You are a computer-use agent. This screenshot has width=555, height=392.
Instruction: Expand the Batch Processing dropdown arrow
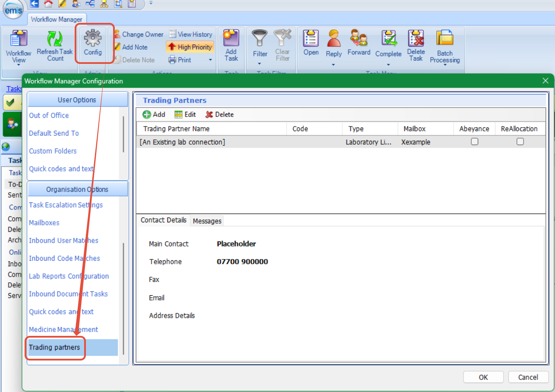pyautogui.click(x=445, y=65)
